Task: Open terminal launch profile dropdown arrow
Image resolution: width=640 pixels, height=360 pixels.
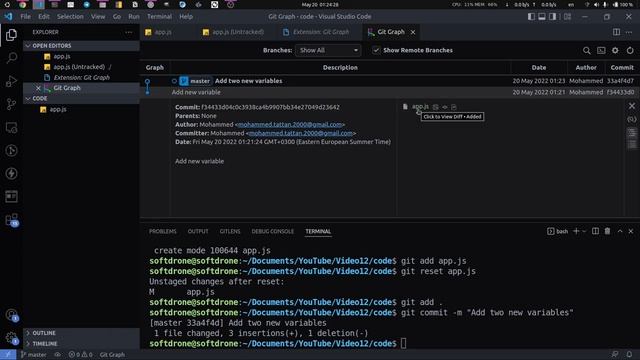Action: (584, 231)
